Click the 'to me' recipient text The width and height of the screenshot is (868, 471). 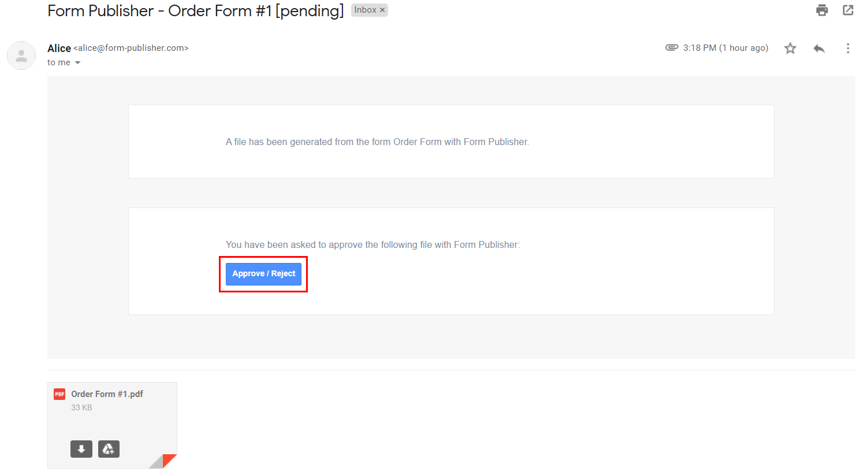click(x=59, y=62)
